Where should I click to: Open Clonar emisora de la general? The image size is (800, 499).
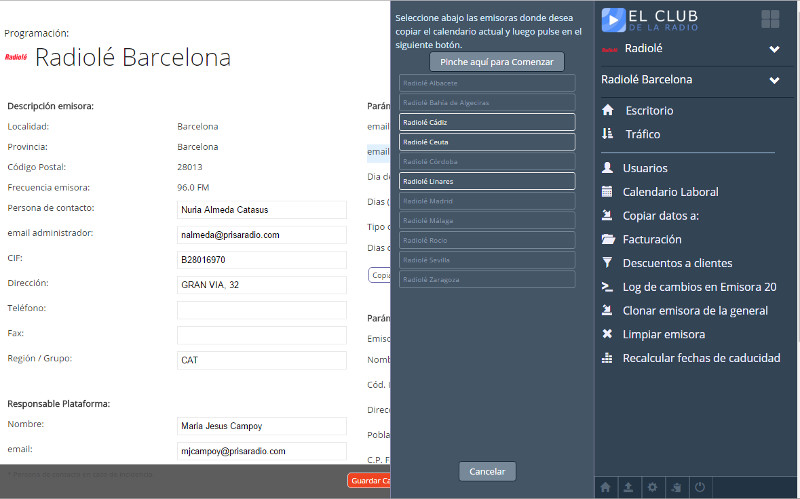pyautogui.click(x=695, y=311)
